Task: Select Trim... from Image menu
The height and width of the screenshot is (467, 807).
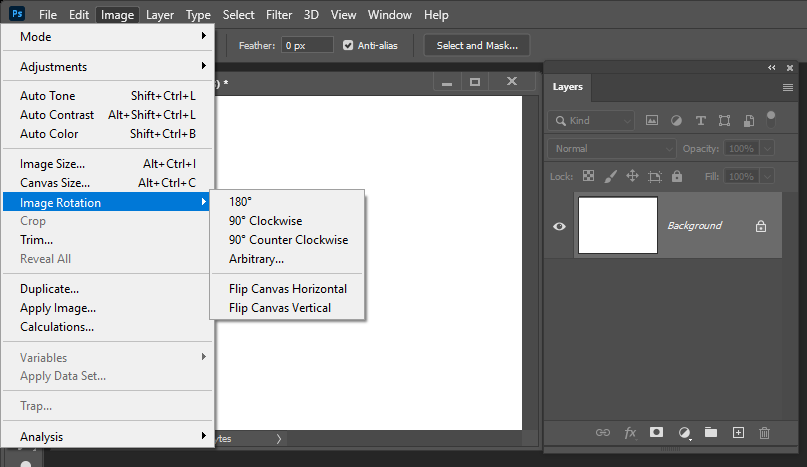Action: 108,239
